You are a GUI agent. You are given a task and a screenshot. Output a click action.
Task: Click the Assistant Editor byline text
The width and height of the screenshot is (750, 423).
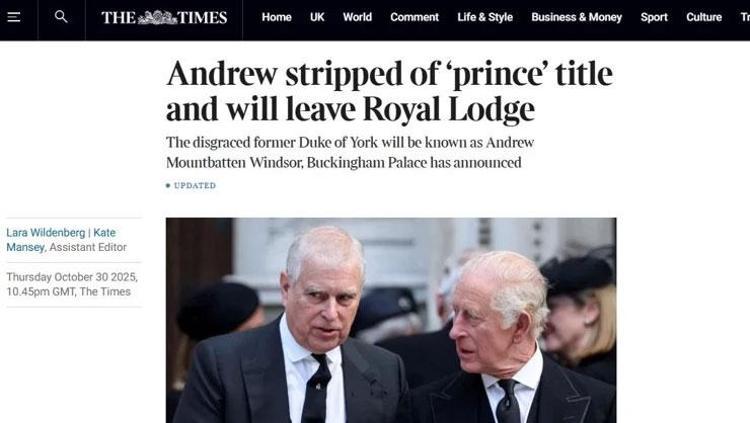click(88, 247)
